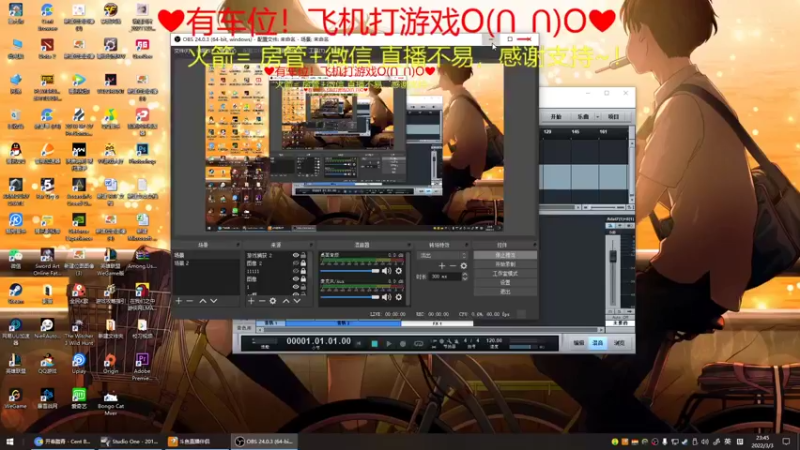800x450 pixels.
Task: Click the 停止推流 stop streaming button
Action: click(505, 255)
